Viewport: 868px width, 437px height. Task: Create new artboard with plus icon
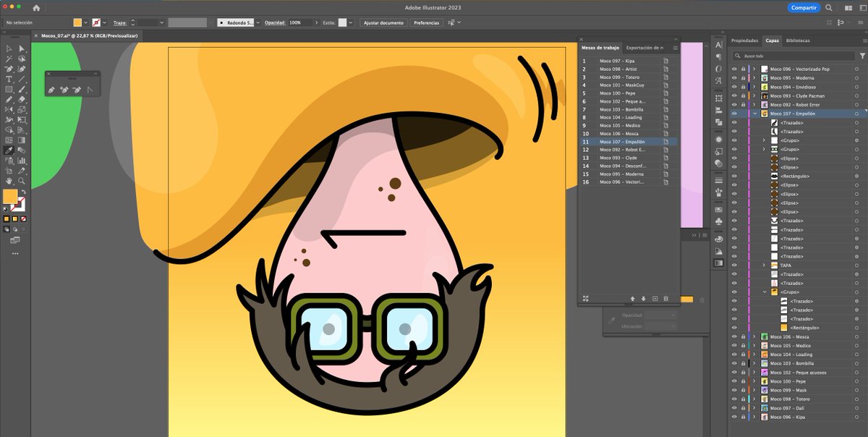[655, 298]
